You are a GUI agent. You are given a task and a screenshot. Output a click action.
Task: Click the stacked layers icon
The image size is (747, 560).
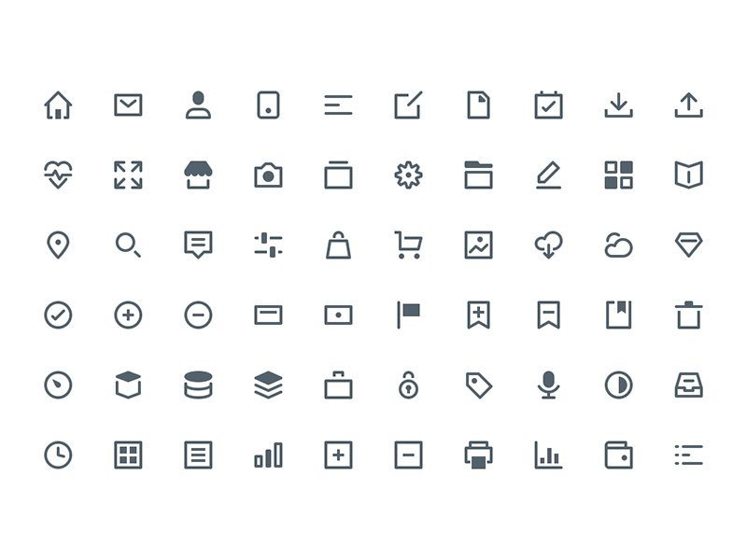pos(268,385)
